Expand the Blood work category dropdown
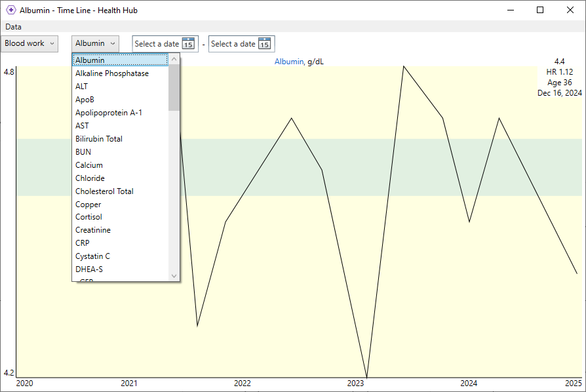586x392 pixels. coord(29,43)
